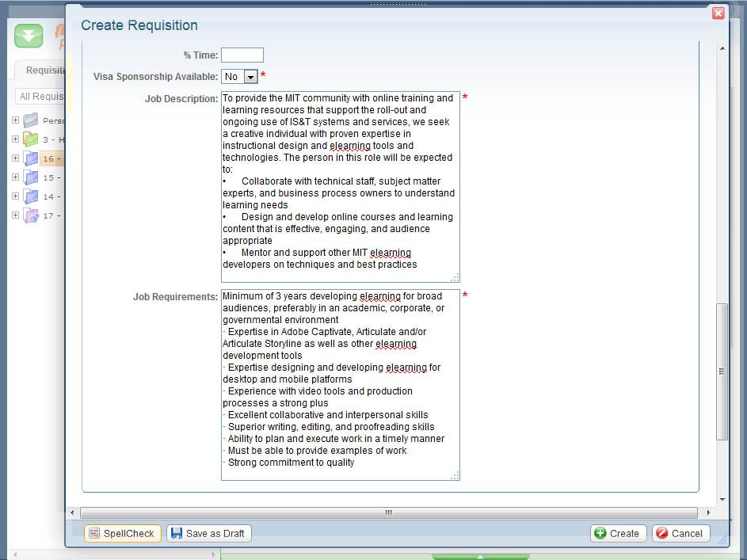Cancel the requisition creation

[680, 534]
